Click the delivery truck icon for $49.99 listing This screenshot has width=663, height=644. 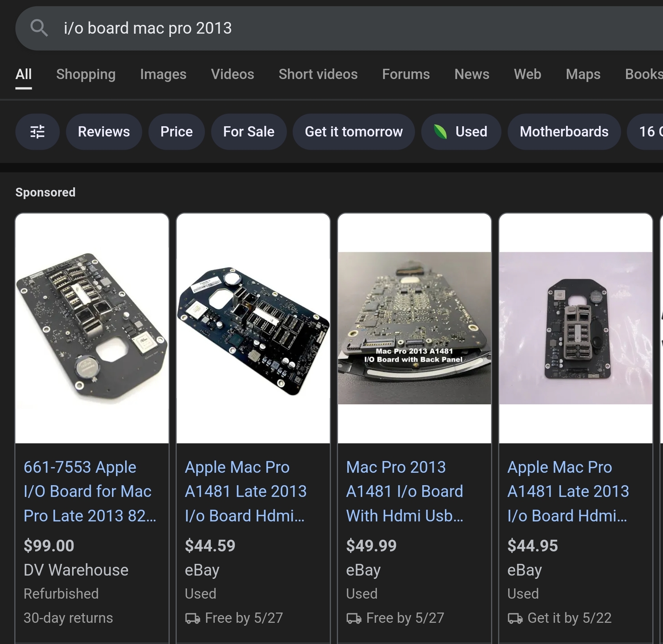tap(354, 618)
